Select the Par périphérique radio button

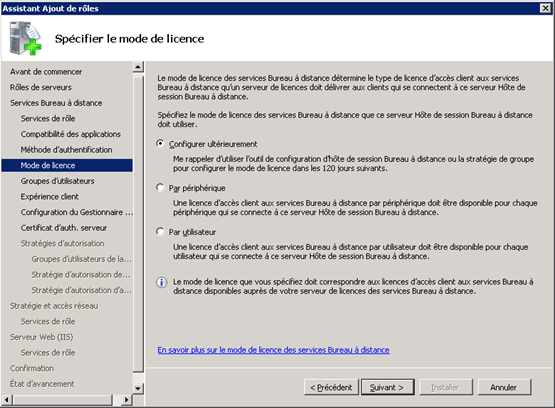pos(160,188)
